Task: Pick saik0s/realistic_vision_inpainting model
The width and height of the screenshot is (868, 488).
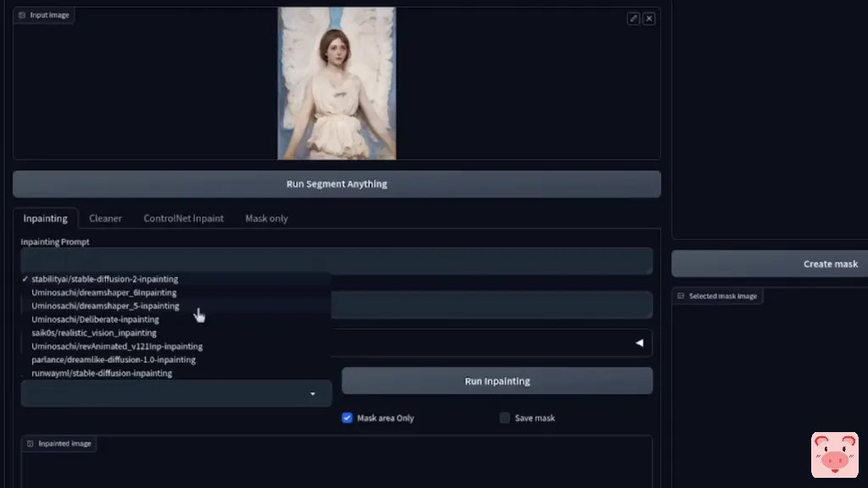Action: [x=176, y=332]
